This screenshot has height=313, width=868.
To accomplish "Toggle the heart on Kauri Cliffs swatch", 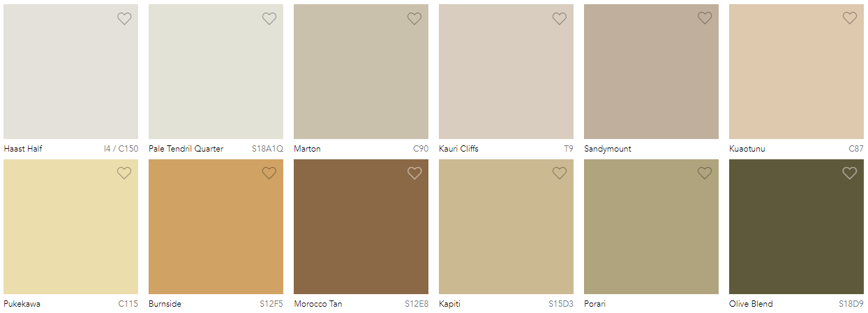I will click(x=560, y=19).
